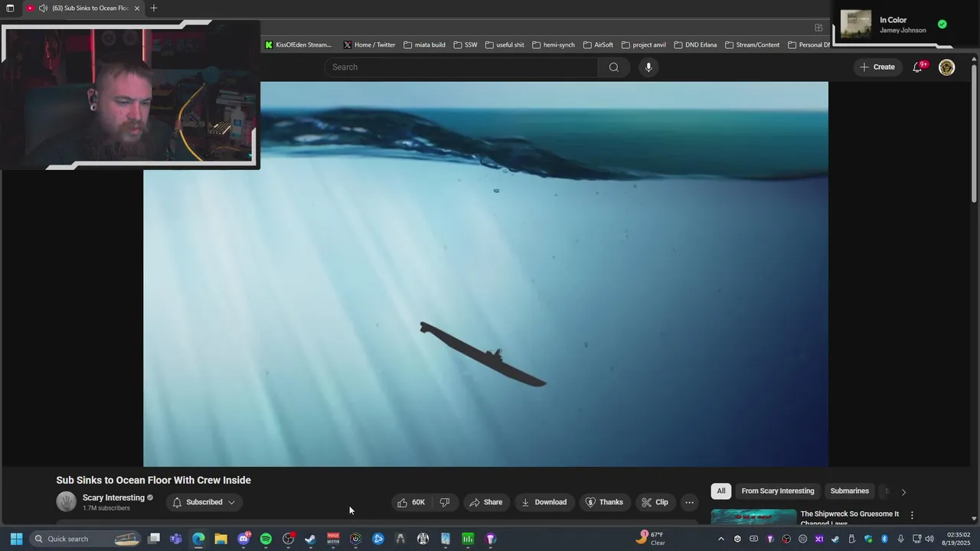Share the video
Viewport: 980px width, 551px height.
tap(485, 502)
